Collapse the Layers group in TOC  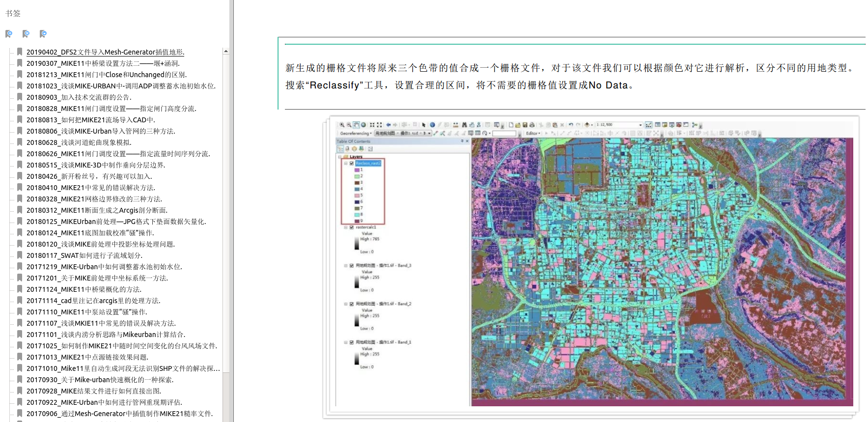tap(340, 157)
